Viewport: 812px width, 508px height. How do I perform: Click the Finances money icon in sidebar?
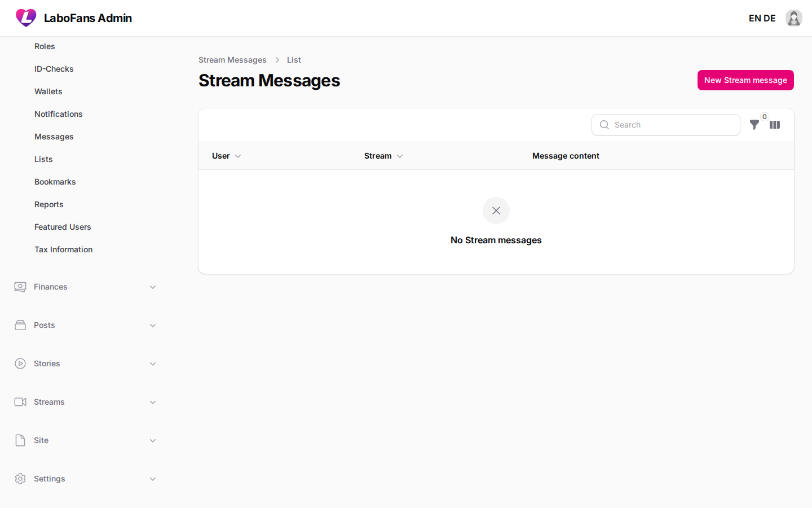[20, 287]
